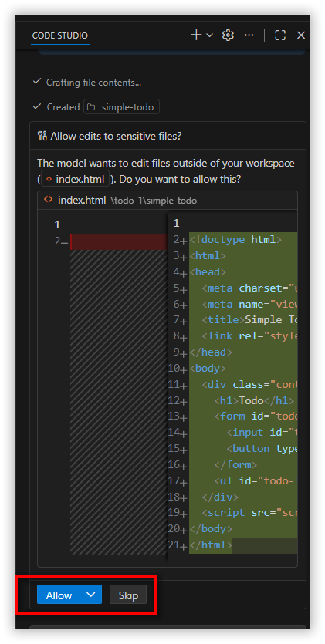Click the HTML file icon in diff header

pyautogui.click(x=49, y=200)
